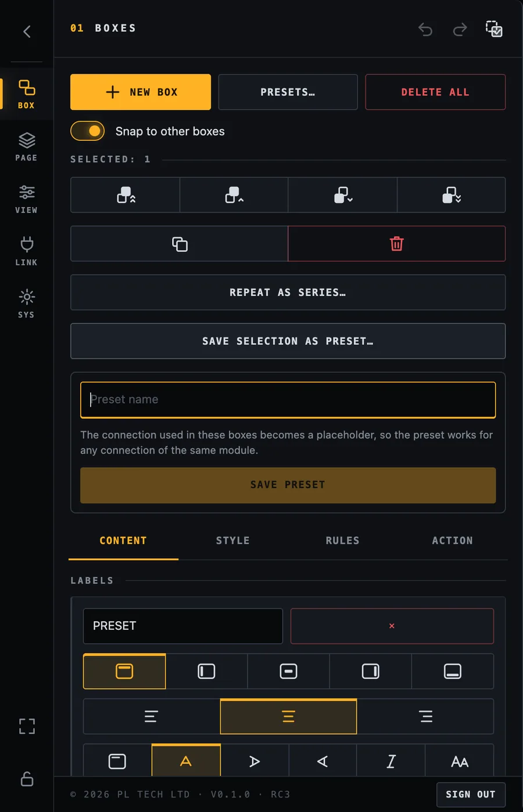Set label position to center

tap(288, 671)
